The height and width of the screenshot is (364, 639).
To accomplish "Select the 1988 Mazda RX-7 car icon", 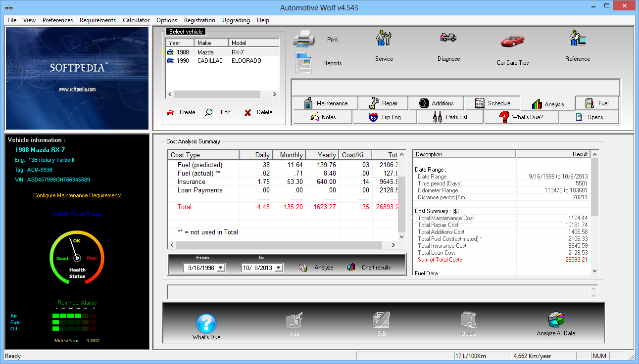I will 170,52.
